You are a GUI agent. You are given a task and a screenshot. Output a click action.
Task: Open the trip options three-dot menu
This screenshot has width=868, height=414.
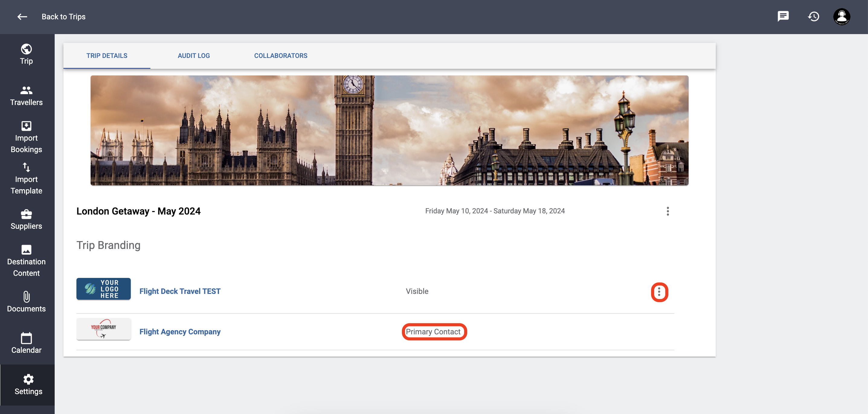[668, 211]
